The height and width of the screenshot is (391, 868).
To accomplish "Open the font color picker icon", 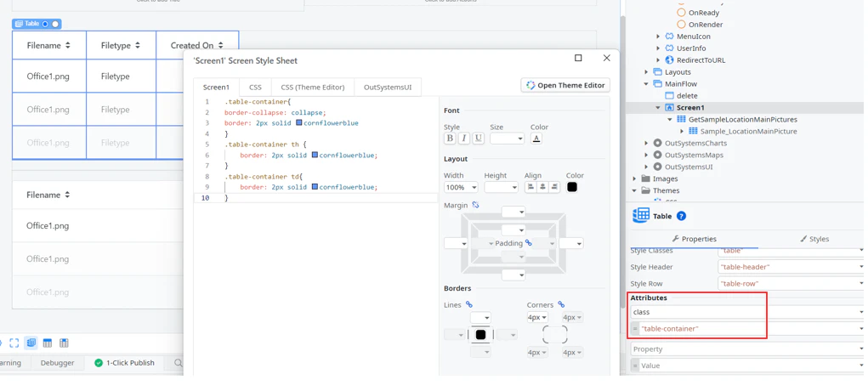I will click(536, 139).
